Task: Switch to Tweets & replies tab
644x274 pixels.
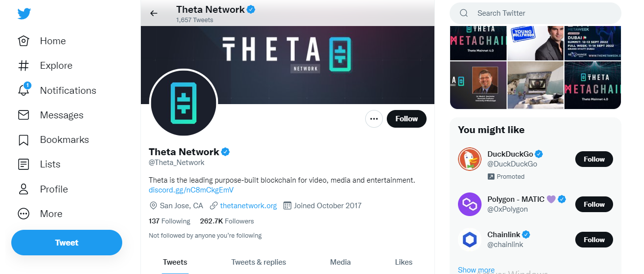Action: pyautogui.click(x=259, y=262)
